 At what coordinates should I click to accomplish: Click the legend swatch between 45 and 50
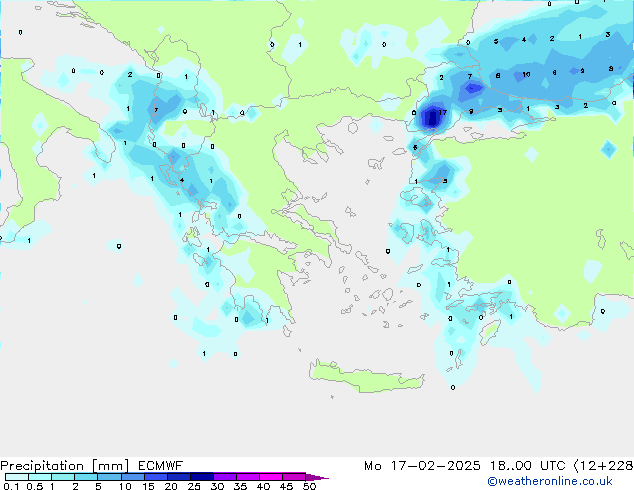point(294,477)
